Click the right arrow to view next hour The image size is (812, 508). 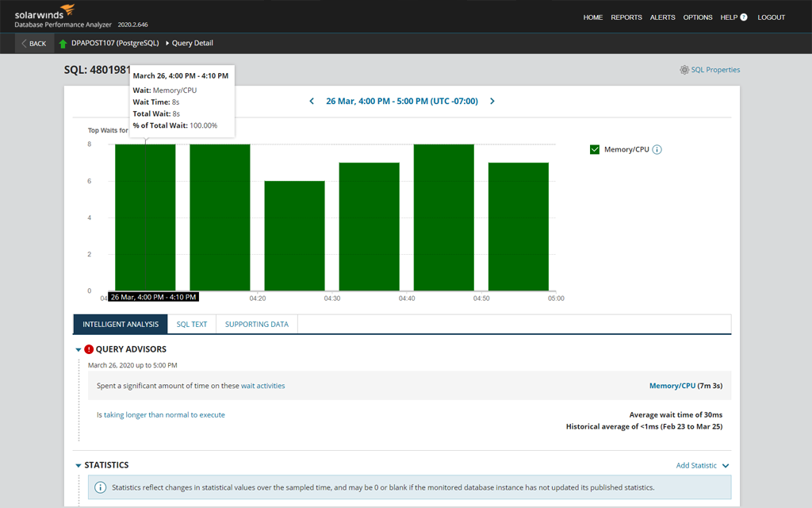tap(492, 102)
